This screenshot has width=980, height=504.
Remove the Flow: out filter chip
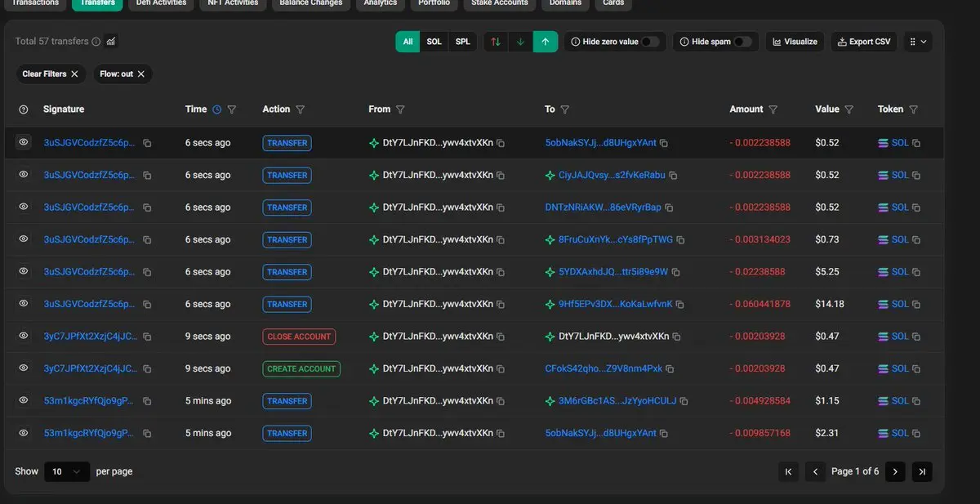(x=140, y=74)
